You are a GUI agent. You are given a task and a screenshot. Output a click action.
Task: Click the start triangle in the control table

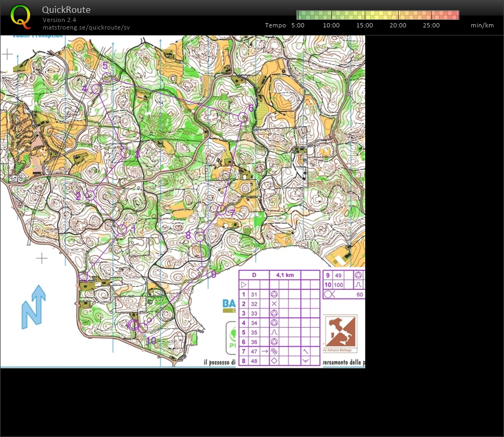[x=244, y=285]
